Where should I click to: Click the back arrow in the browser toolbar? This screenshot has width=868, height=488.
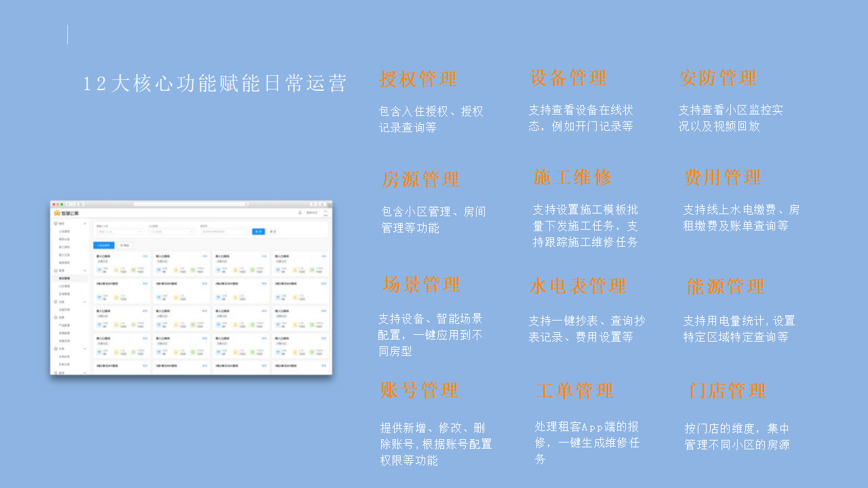coord(66,203)
